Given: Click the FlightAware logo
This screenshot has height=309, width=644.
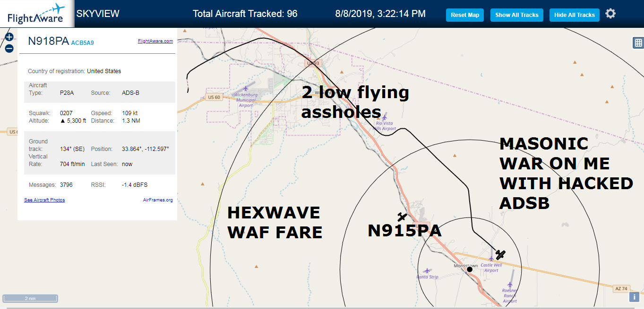Looking at the screenshot, I should pyautogui.click(x=37, y=14).
